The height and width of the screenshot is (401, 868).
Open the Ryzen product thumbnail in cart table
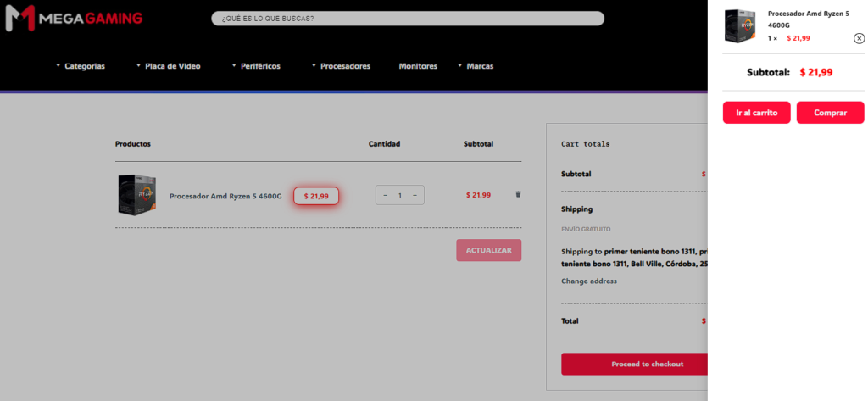[x=137, y=195]
